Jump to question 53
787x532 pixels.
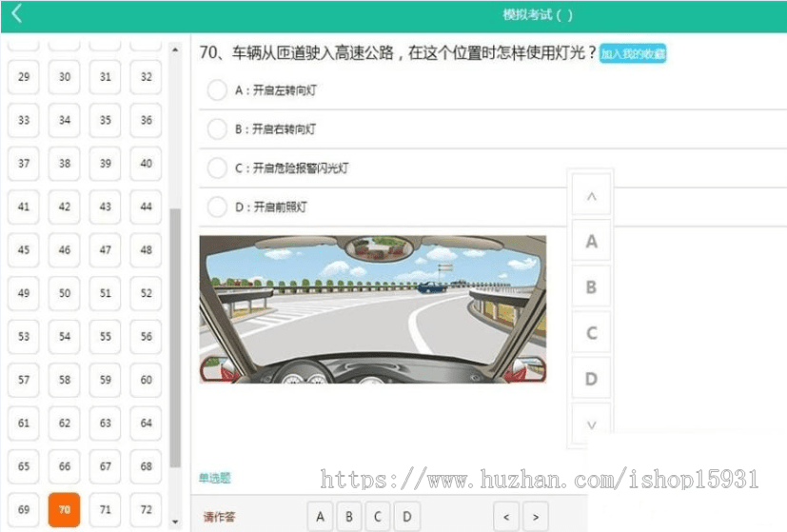(24, 336)
